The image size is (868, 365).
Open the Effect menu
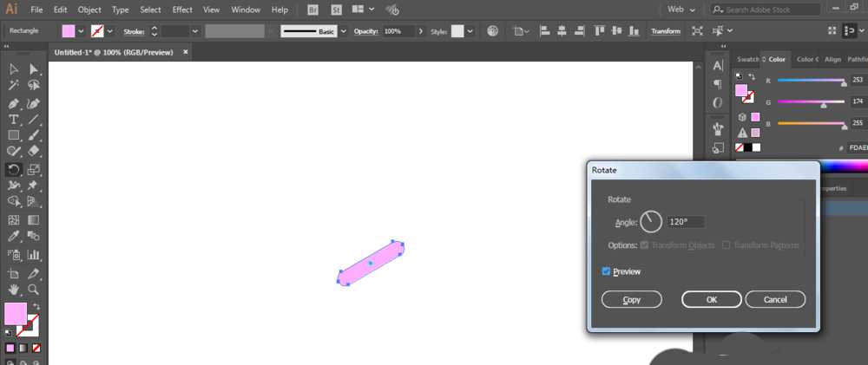coord(182,10)
